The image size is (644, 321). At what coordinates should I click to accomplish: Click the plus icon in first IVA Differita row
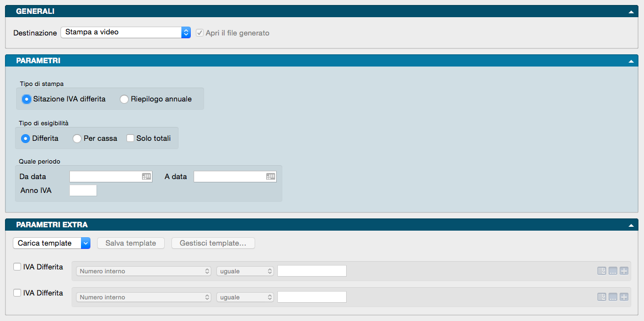[624, 271]
